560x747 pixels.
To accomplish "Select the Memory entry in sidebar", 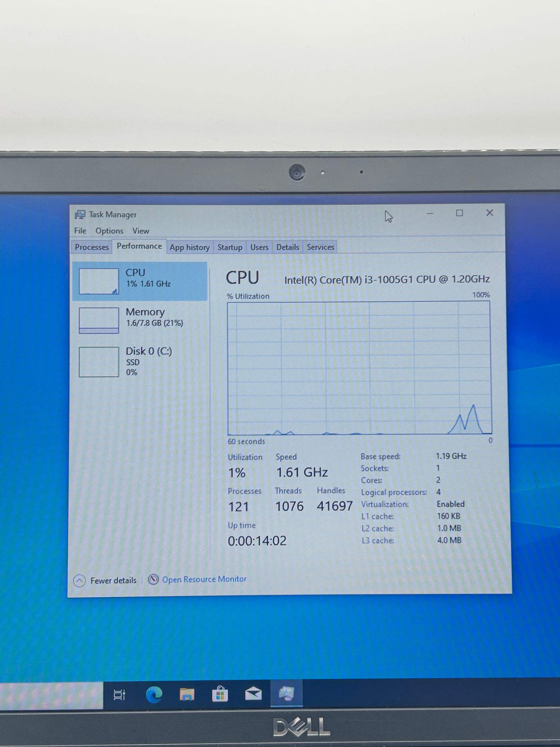I will tap(140, 320).
